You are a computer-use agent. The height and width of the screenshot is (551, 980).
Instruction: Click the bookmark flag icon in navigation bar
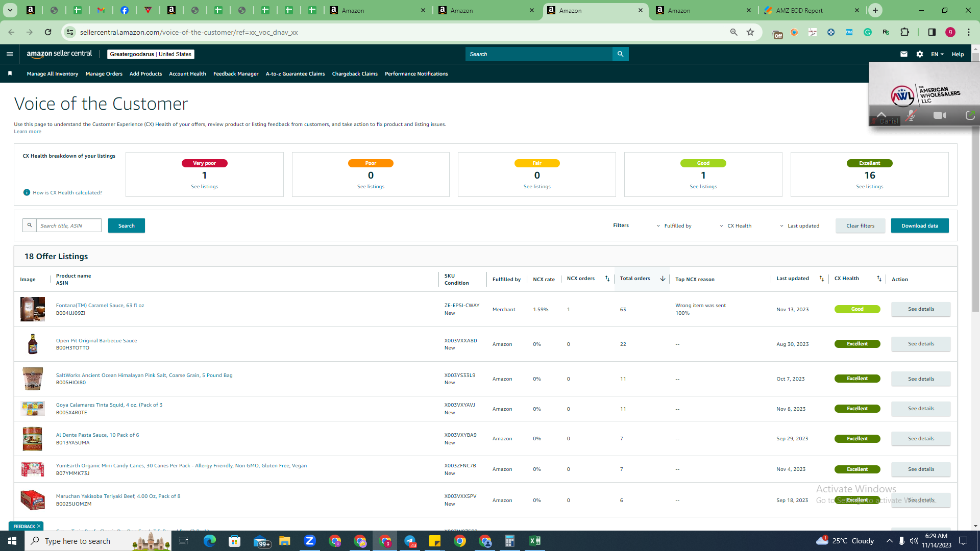tap(10, 73)
